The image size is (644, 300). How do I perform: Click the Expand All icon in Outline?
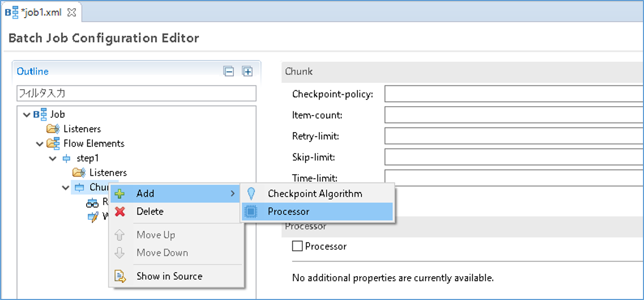click(247, 72)
